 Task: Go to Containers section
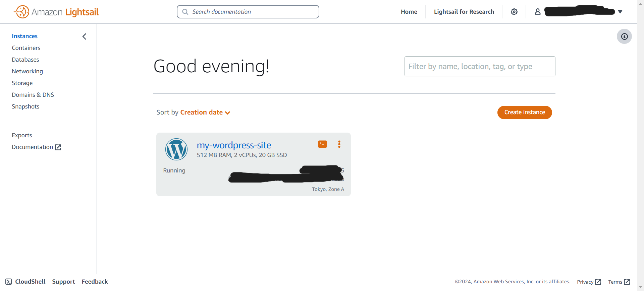(26, 48)
